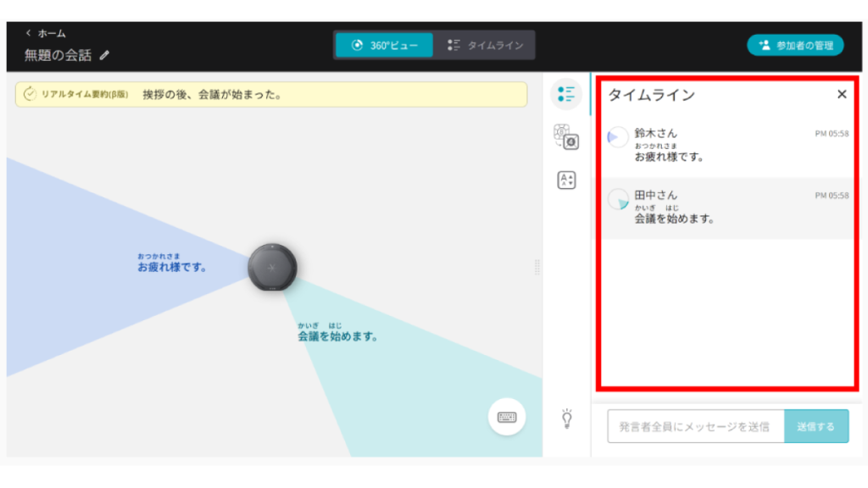Open the timeline panel icon in sidebar
The image size is (868, 488).
(x=565, y=94)
